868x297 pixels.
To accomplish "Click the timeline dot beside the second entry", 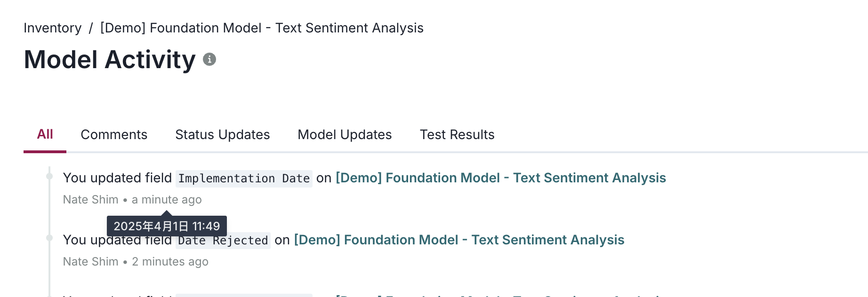I will click(49, 237).
